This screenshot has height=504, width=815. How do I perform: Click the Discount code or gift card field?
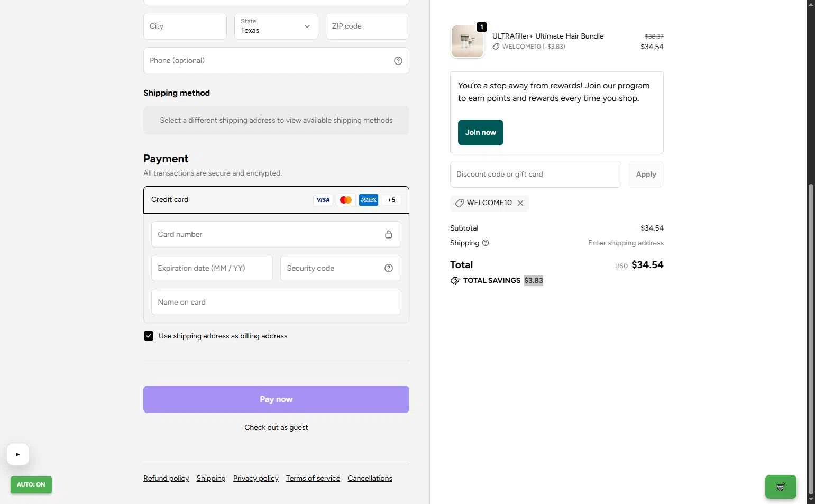coord(536,174)
